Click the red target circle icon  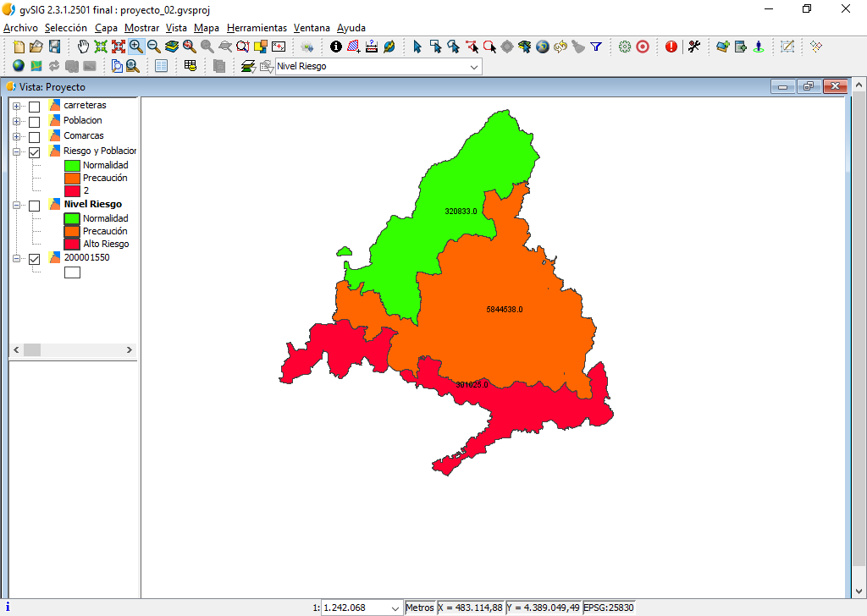tap(643, 47)
